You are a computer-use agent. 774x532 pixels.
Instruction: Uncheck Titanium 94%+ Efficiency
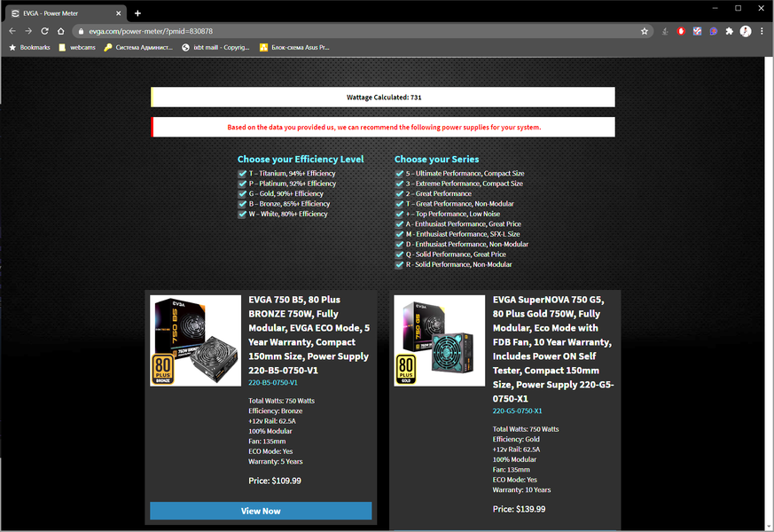tap(242, 173)
